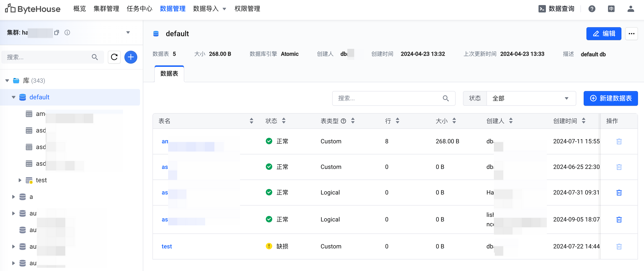Click the sidebar 搜索 input field
Image resolution: width=644 pixels, height=271 pixels.
pos(53,57)
